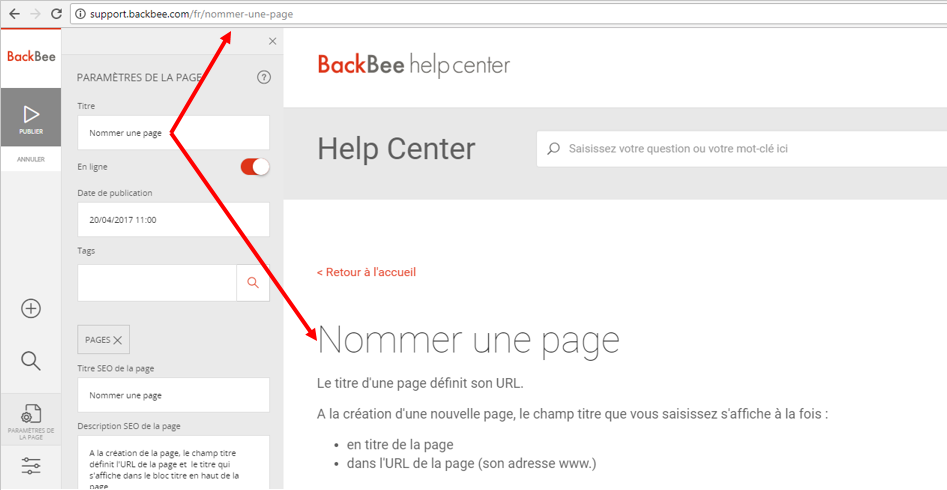Click the help question mark icon
The width and height of the screenshot is (947, 490).
click(264, 77)
